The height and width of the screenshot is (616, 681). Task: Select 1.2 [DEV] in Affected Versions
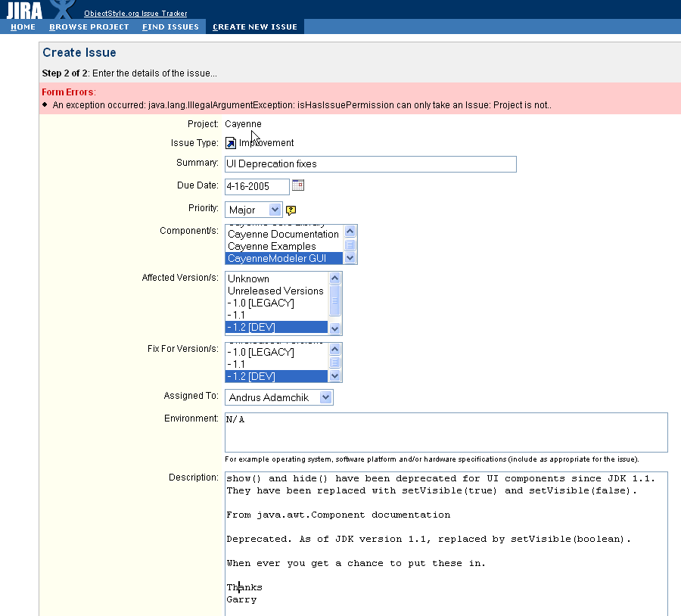(277, 327)
